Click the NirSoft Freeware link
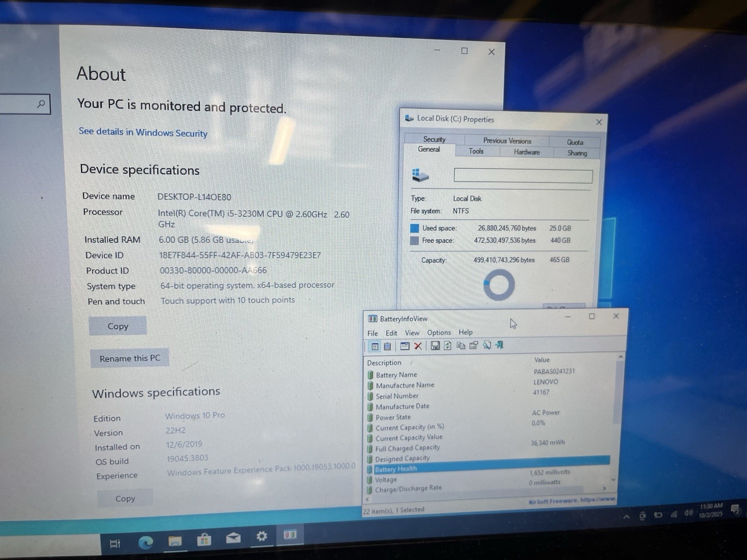The image size is (747, 560). pos(572,501)
